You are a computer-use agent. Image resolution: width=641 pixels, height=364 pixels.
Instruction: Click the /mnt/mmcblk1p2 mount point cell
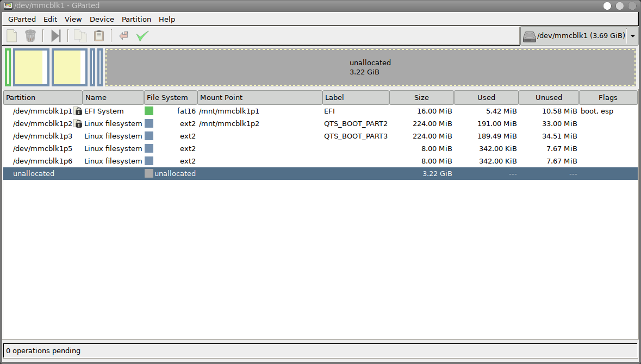pos(229,124)
